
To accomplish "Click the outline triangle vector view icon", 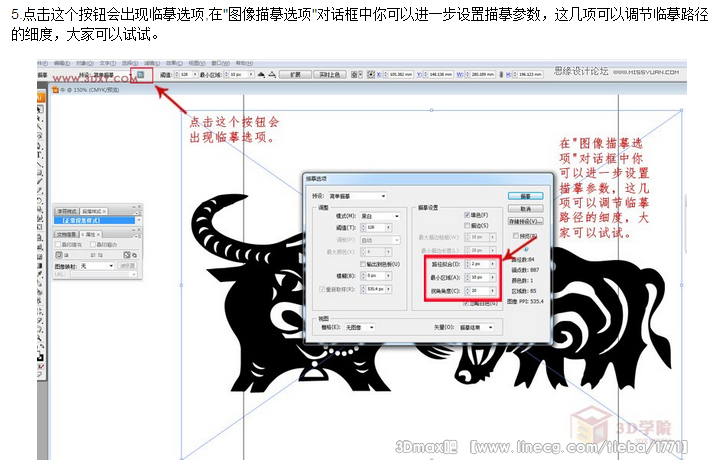I will (272, 75).
